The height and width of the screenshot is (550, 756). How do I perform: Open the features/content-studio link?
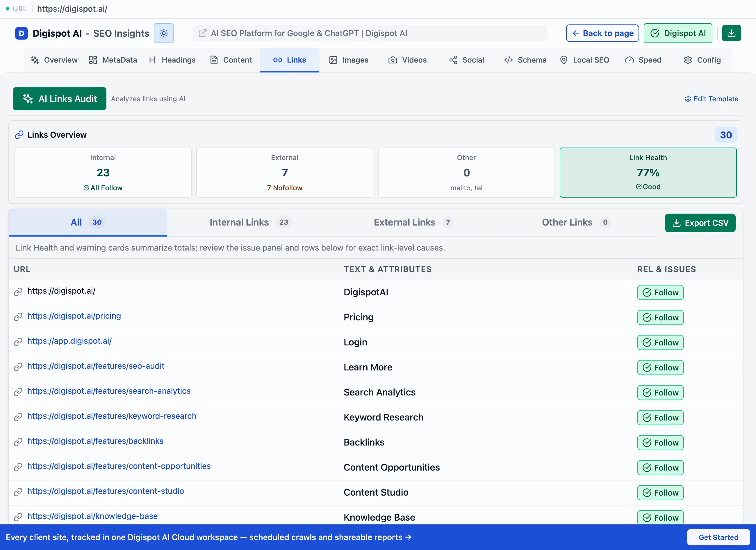(105, 491)
